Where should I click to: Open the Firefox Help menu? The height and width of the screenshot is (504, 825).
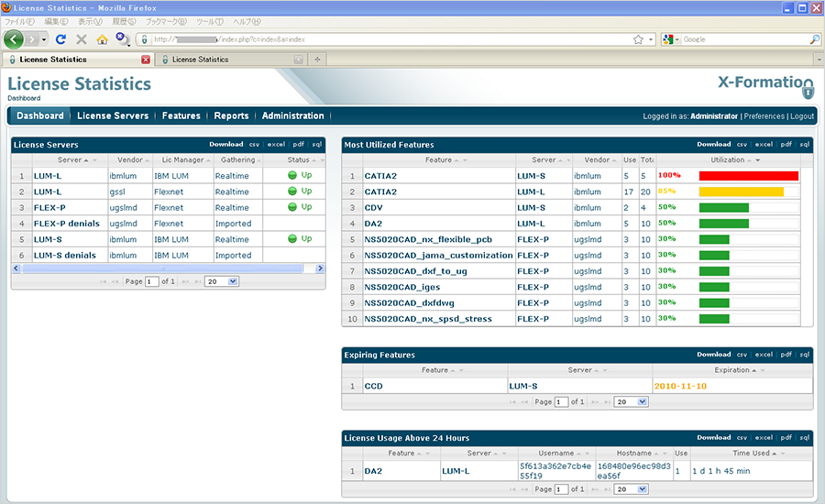(247, 22)
